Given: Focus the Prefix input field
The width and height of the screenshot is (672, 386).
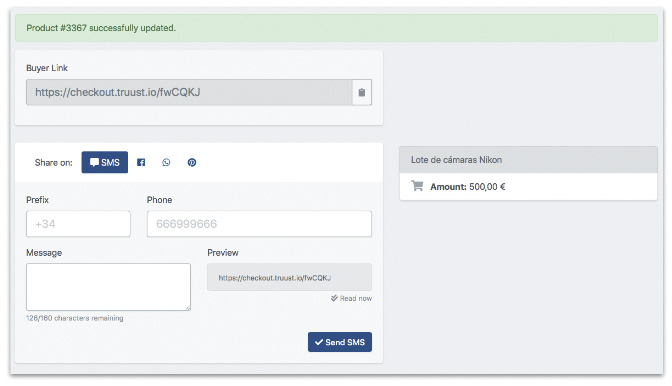Looking at the screenshot, I should [x=78, y=224].
